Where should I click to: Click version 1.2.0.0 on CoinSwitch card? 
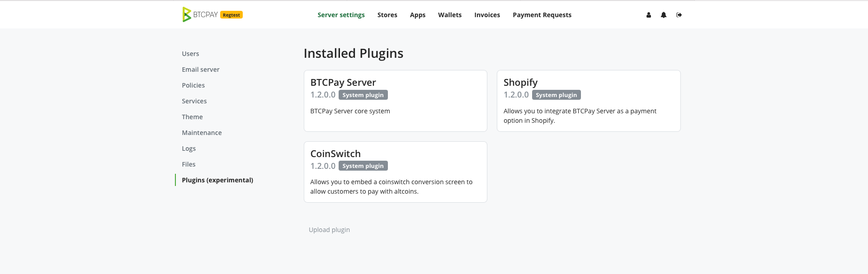[x=323, y=166]
